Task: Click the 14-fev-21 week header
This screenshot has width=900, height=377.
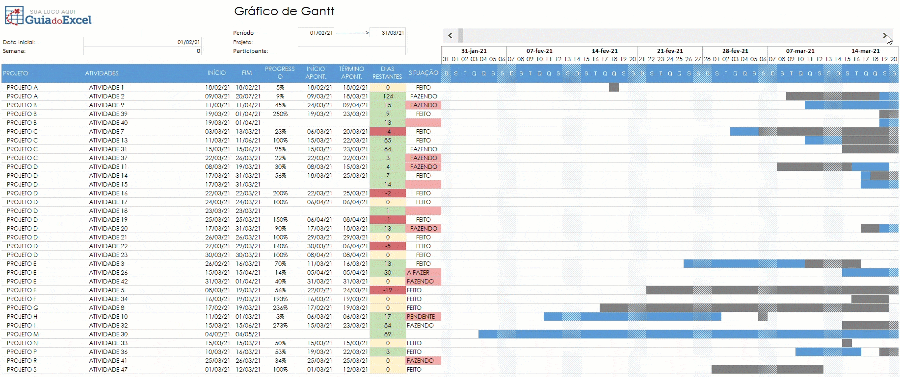Action: (x=604, y=50)
